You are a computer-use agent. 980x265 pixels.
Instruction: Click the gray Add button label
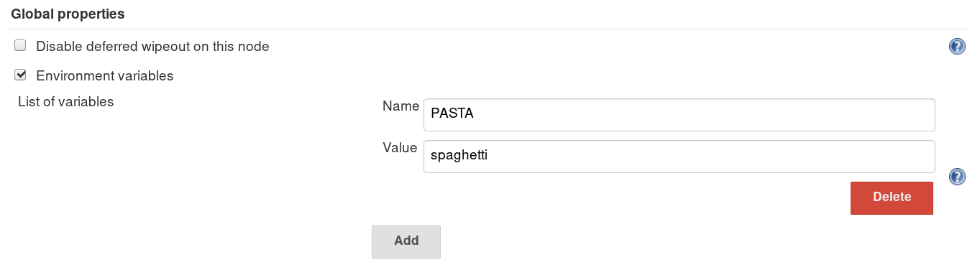tap(406, 241)
